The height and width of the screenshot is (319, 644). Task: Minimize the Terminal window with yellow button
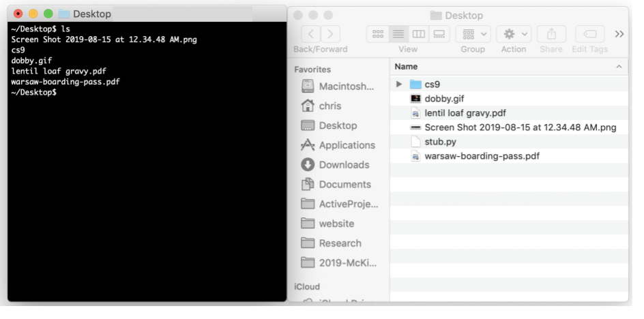point(33,14)
